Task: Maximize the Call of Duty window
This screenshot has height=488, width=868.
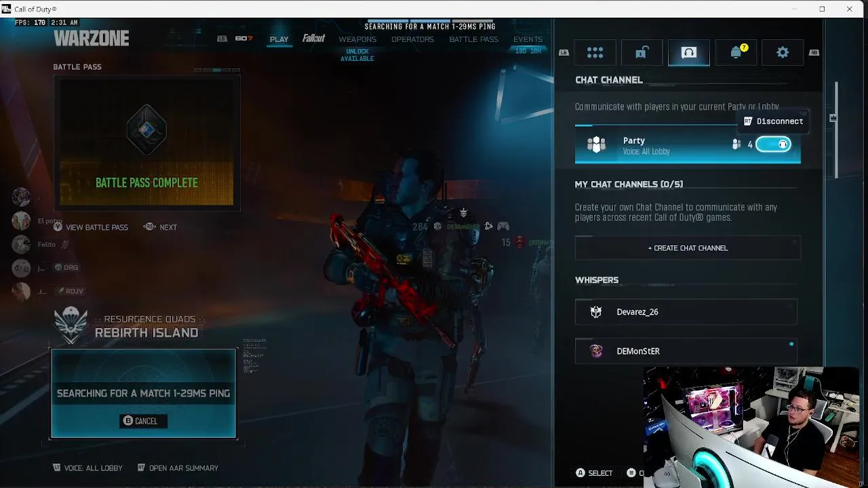Action: (822, 9)
